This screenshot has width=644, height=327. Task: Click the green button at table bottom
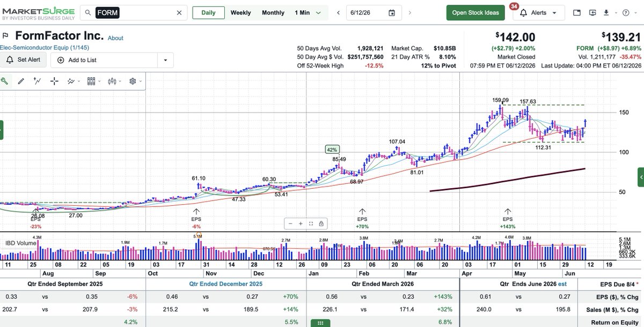(x=321, y=323)
